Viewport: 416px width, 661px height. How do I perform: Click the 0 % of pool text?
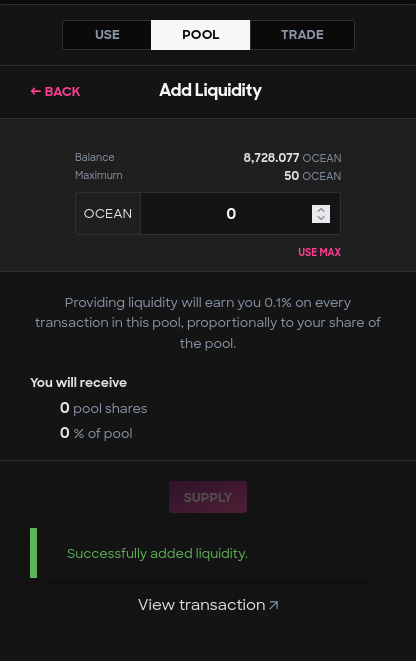[96, 433]
